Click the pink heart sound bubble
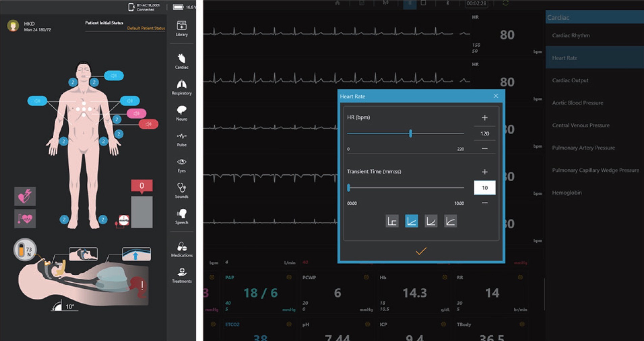 [x=136, y=114]
